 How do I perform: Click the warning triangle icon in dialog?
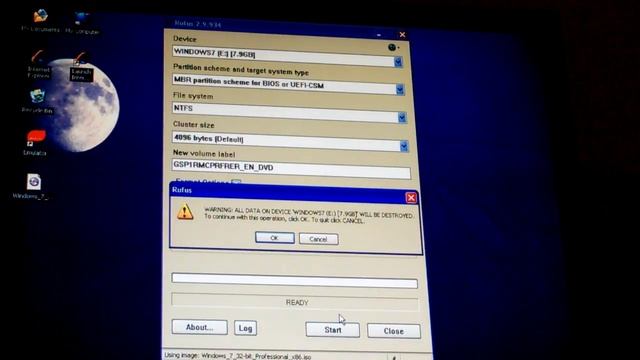(x=185, y=212)
